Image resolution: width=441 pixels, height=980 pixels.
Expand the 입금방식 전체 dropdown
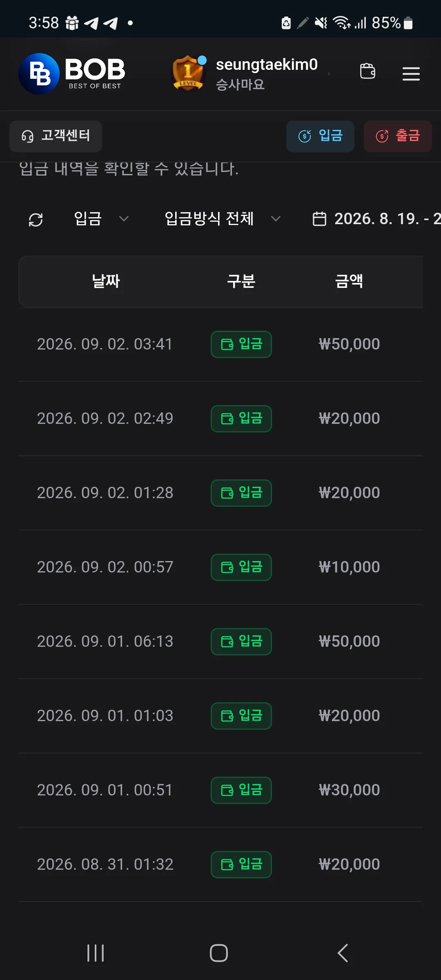pyautogui.click(x=223, y=219)
